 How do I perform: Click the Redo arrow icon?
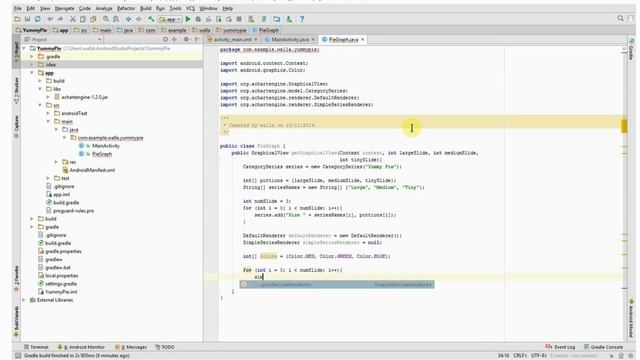pos(60,19)
